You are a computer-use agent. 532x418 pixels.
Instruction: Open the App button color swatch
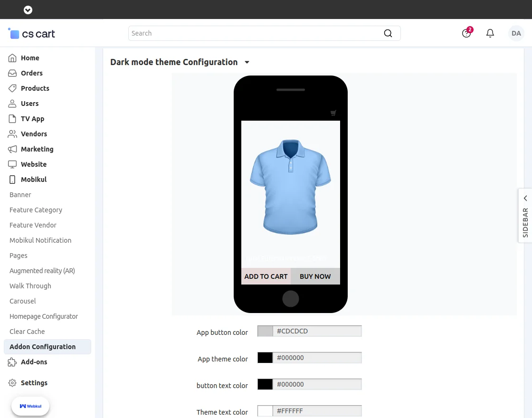pos(265,331)
